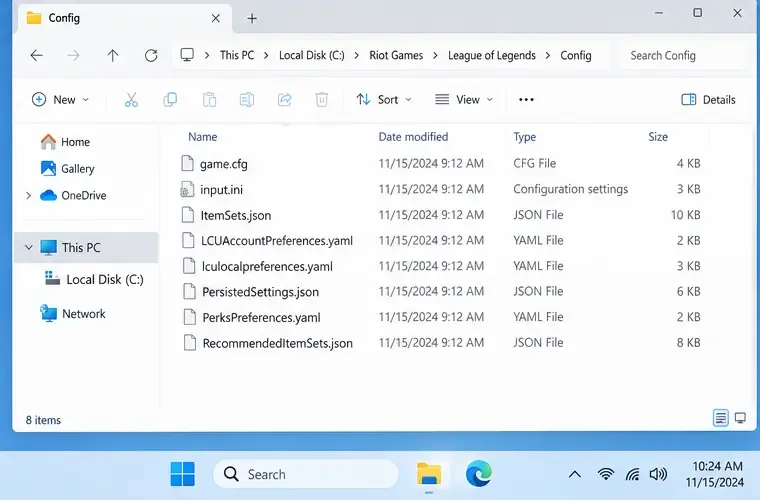Expand the OneDrive tree node
The height and width of the screenshot is (500, 760).
(x=28, y=196)
